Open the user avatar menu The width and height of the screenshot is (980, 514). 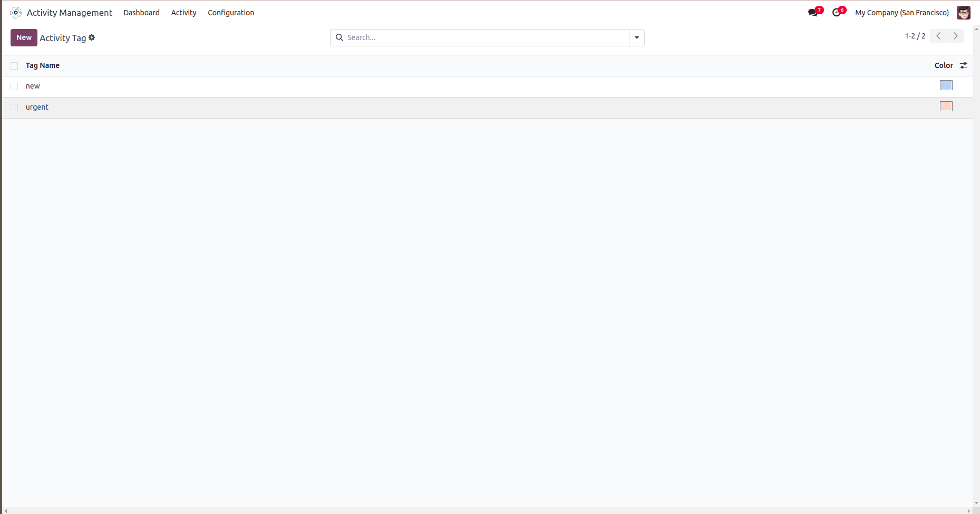tap(964, 13)
